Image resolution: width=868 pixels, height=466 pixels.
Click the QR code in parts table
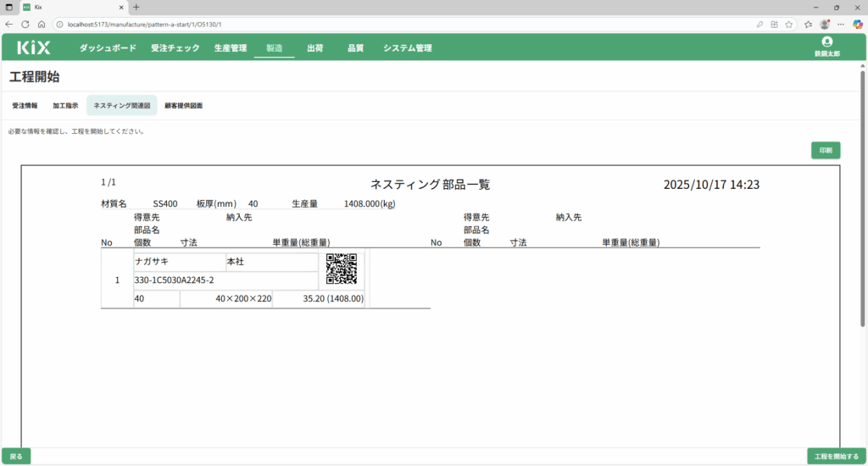click(342, 269)
